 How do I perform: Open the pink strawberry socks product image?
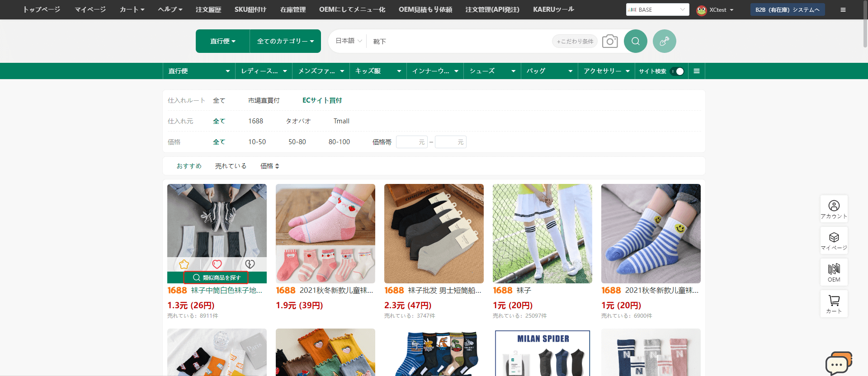[325, 234]
